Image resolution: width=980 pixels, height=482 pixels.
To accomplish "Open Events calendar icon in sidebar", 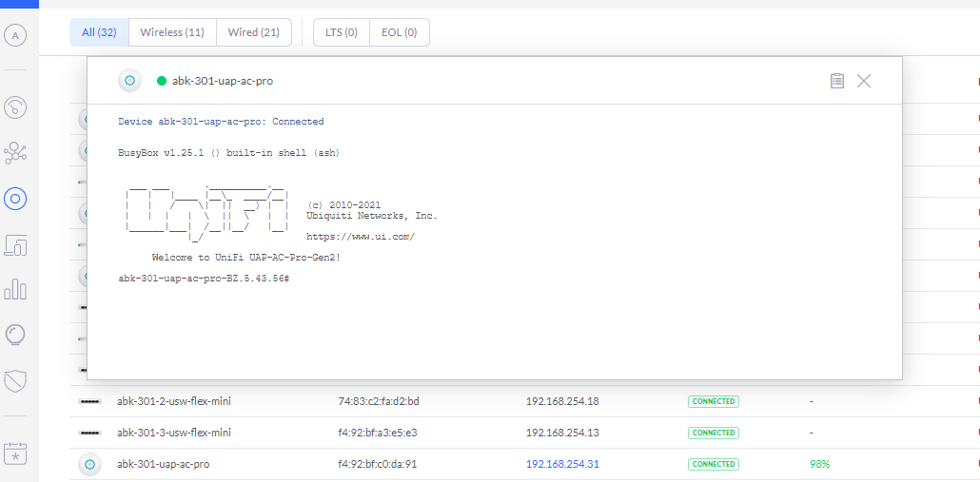I will (x=15, y=453).
